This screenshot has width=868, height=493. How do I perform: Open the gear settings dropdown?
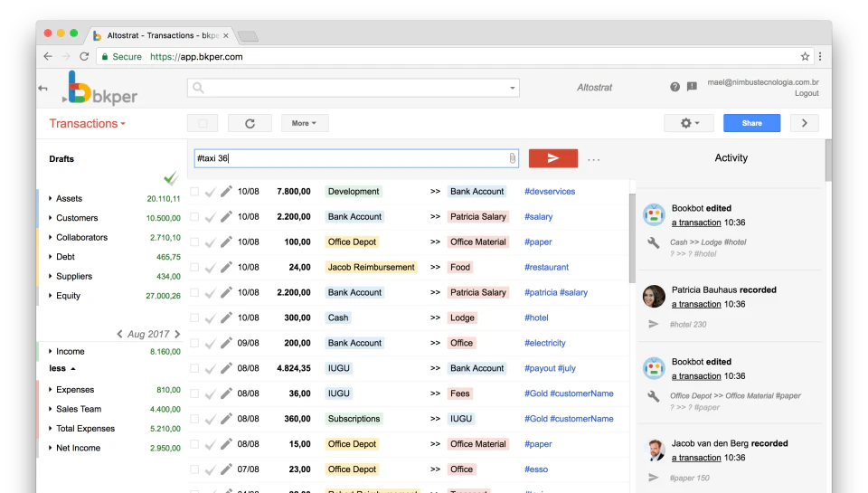tap(689, 123)
